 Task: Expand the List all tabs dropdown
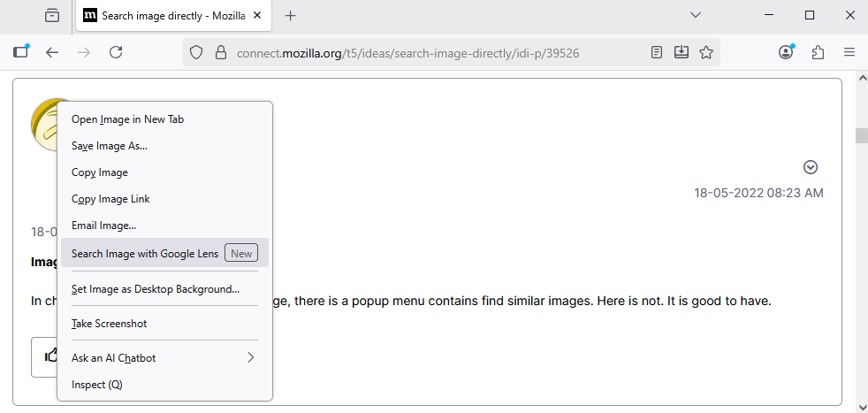pyautogui.click(x=696, y=15)
